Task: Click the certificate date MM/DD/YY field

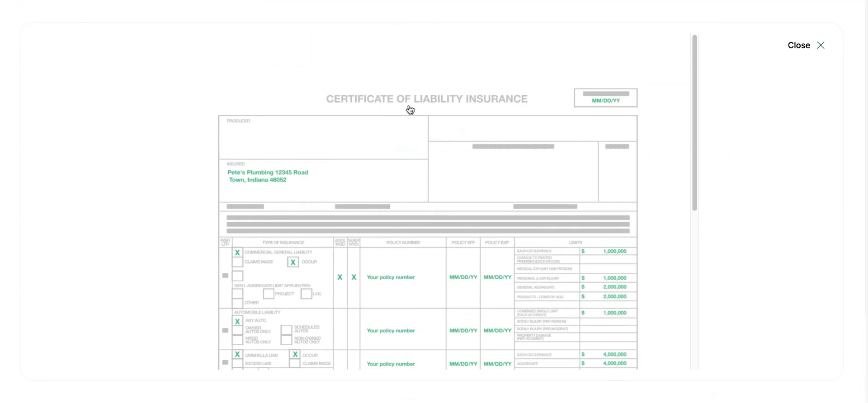Action: pyautogui.click(x=605, y=100)
